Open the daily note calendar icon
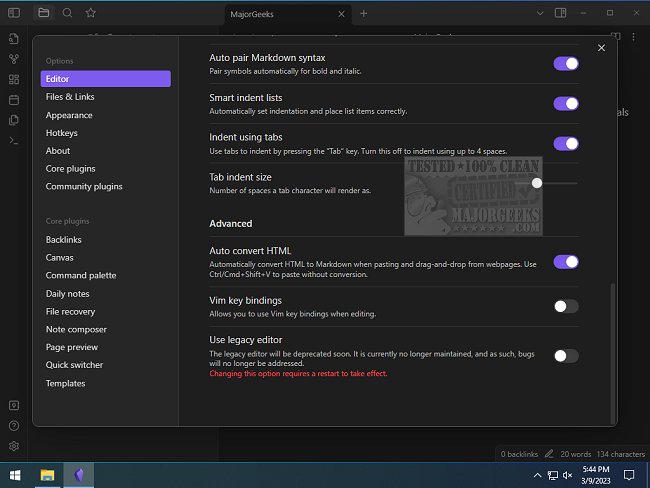 [x=14, y=100]
